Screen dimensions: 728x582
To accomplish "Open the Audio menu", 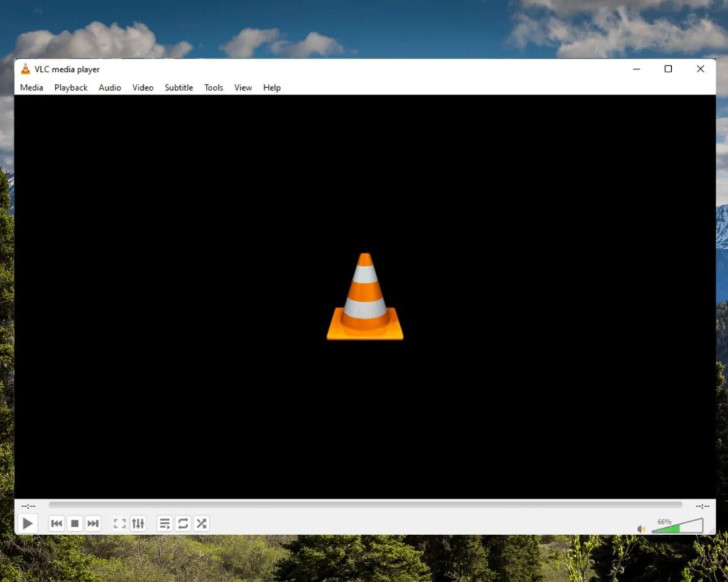I will pyautogui.click(x=110, y=87).
